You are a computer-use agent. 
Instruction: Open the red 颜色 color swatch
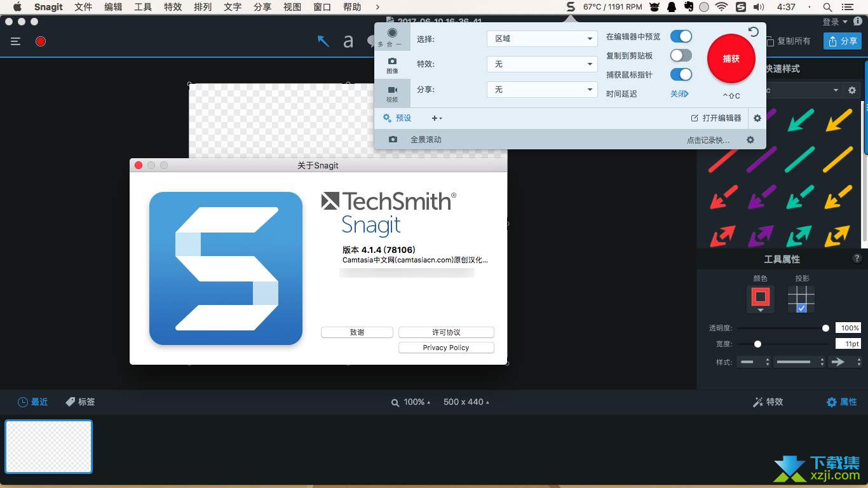pos(760,298)
